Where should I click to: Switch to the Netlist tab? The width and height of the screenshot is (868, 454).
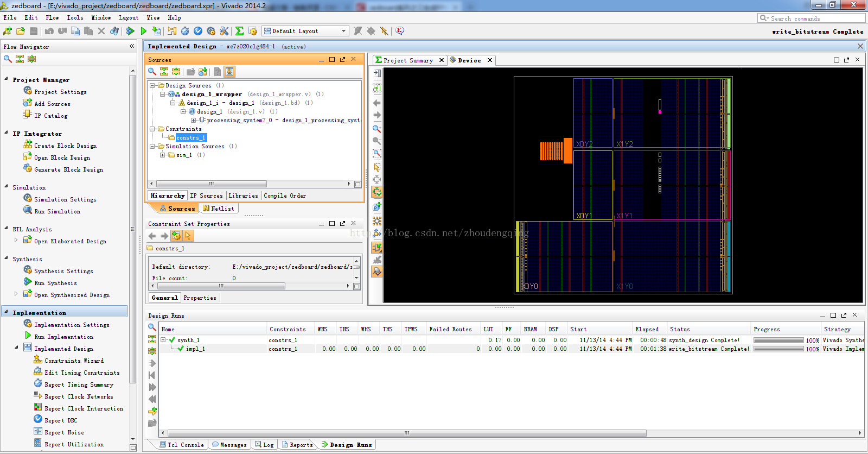(x=219, y=209)
